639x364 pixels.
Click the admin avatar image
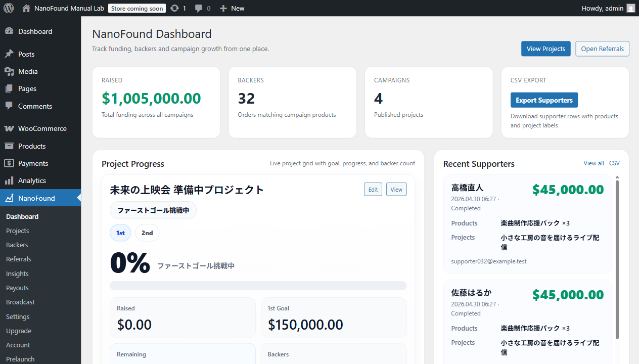(x=631, y=8)
